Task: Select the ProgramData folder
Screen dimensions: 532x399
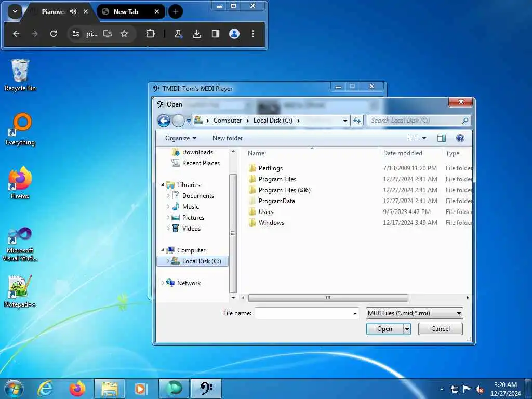Action: click(276, 201)
